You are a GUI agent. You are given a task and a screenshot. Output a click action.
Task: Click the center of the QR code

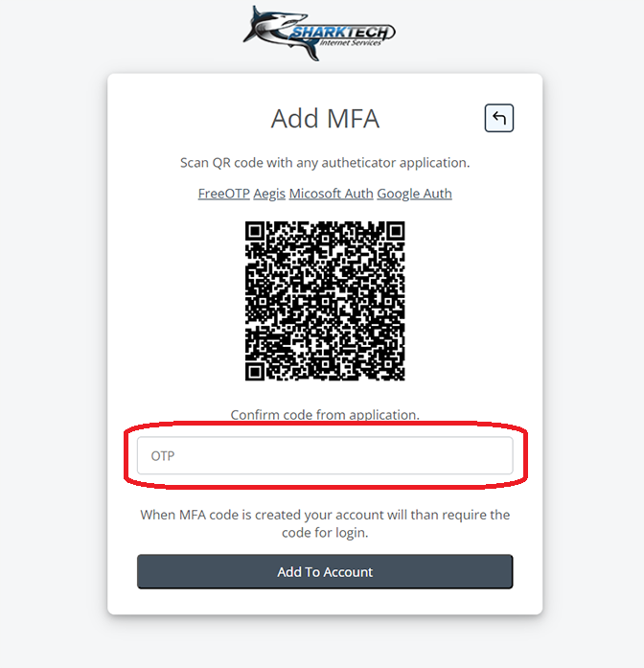(325, 301)
